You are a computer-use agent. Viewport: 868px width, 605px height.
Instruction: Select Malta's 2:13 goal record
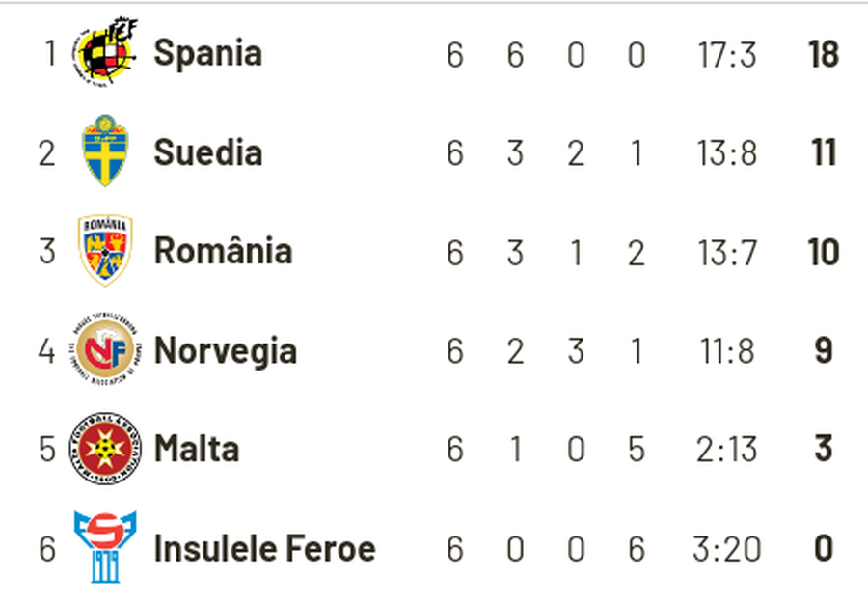click(727, 450)
